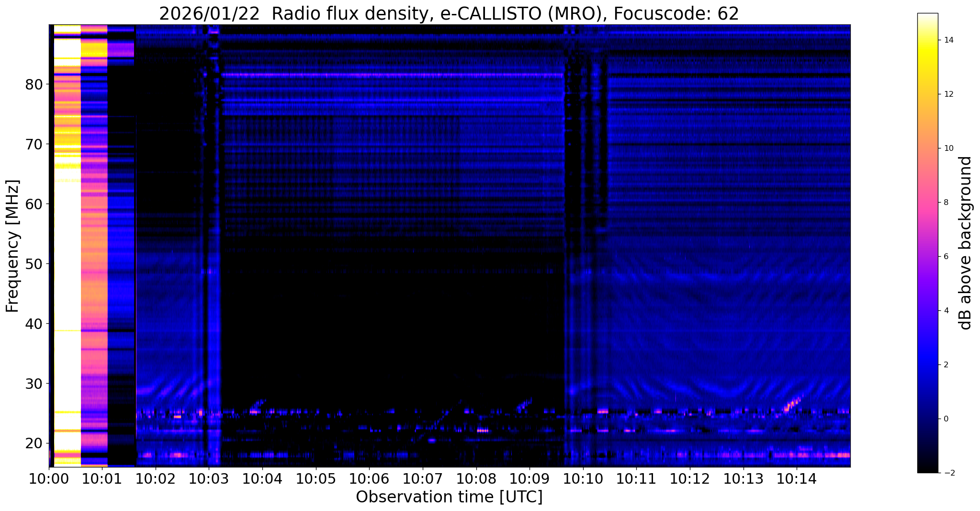Click the 80 MHz frequency tick label
980x511 pixels.
pos(34,85)
